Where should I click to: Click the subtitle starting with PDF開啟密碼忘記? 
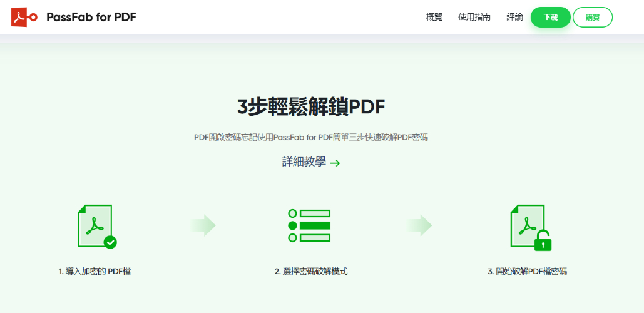point(311,138)
